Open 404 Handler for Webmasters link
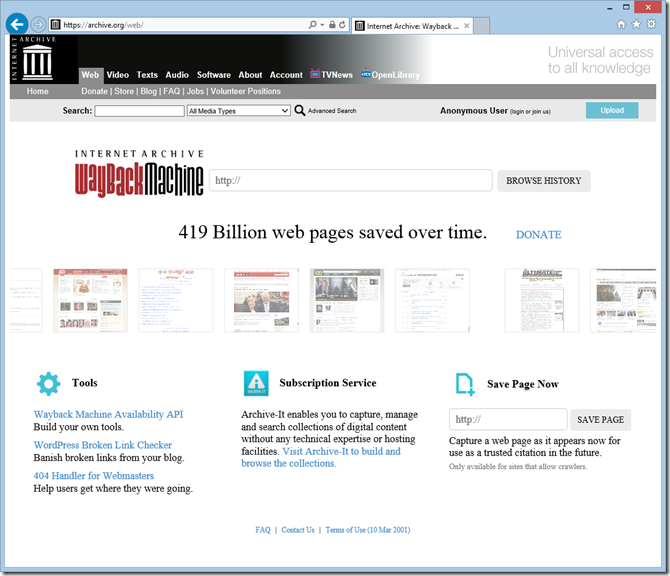Image resolution: width=670 pixels, height=576 pixels. tap(94, 476)
